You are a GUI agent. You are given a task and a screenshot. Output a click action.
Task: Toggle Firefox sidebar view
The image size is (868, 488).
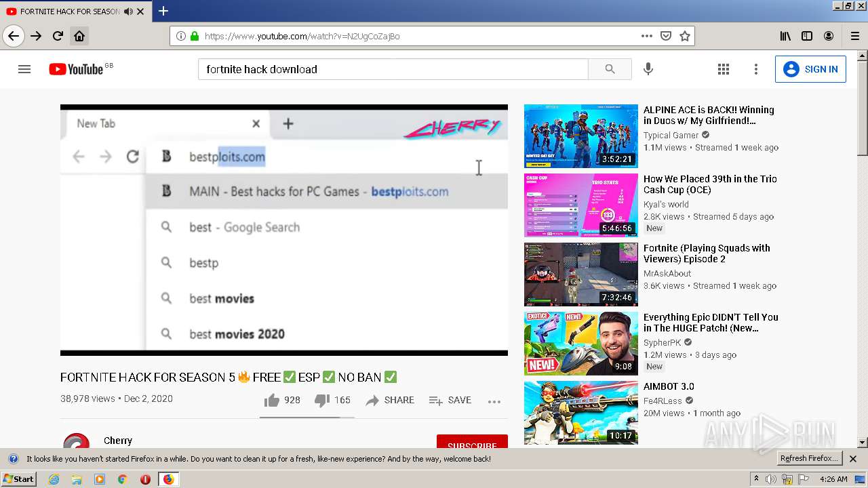coord(807,36)
